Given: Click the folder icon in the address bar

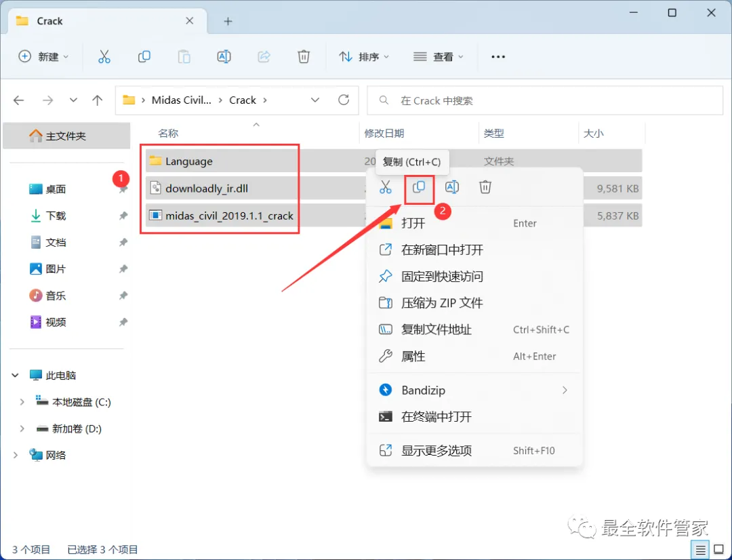Looking at the screenshot, I should [x=129, y=100].
